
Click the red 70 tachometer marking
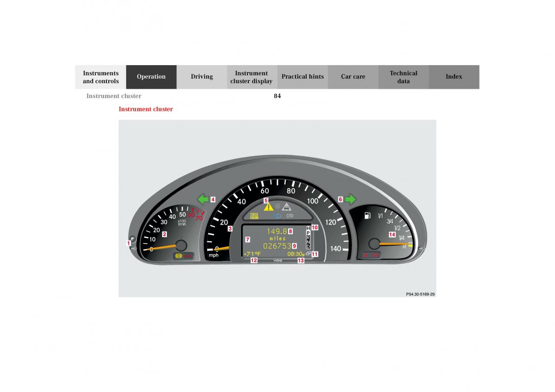pyautogui.click(x=199, y=218)
